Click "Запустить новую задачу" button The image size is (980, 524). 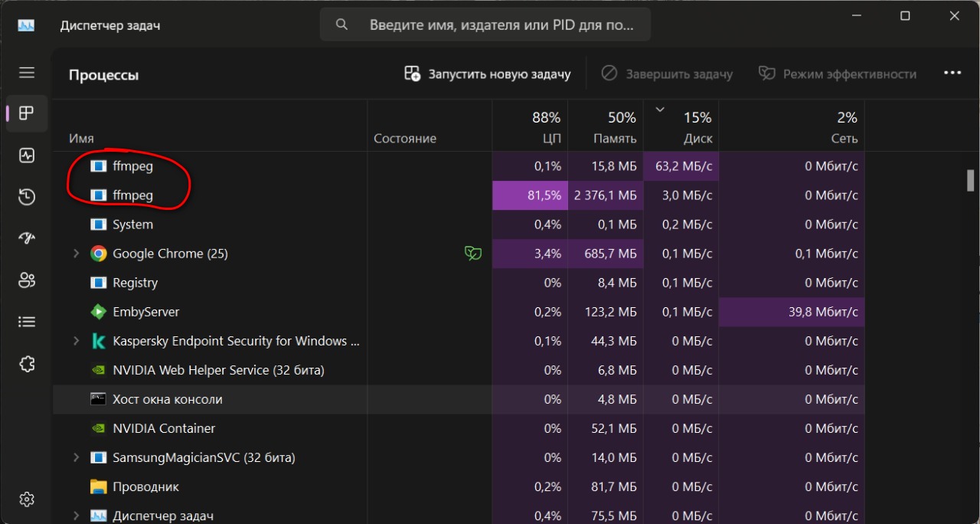click(x=488, y=74)
